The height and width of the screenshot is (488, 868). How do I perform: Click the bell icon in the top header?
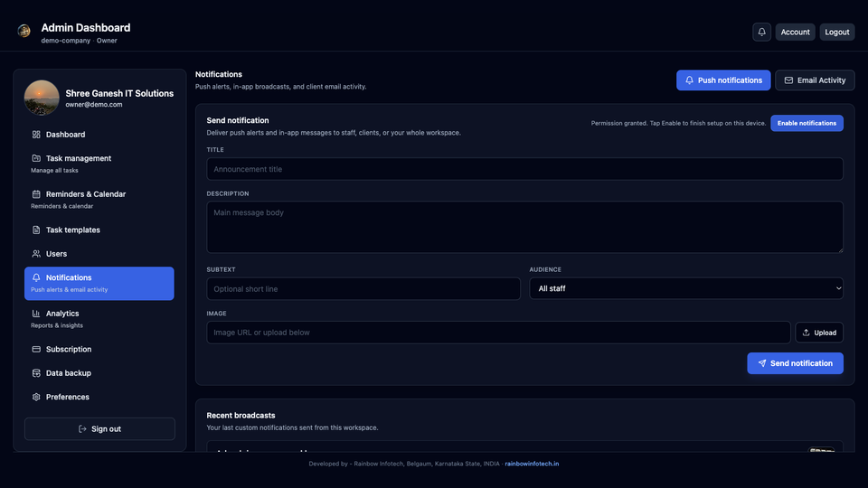coord(761,33)
